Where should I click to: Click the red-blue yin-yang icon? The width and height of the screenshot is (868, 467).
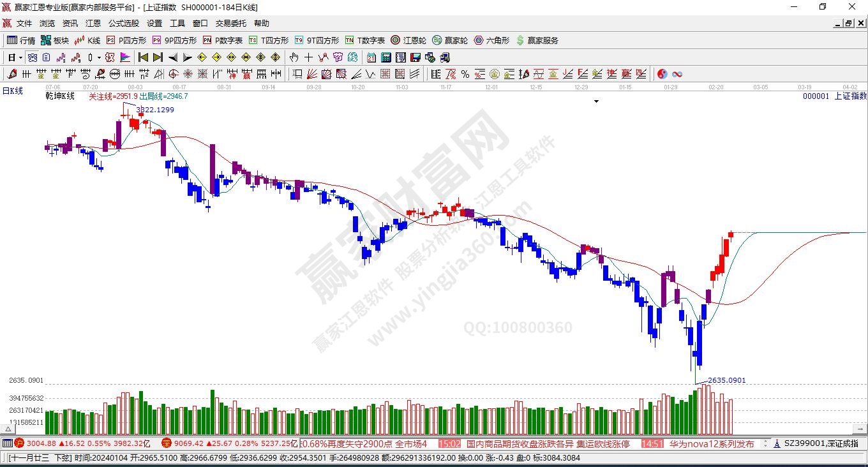[662, 74]
